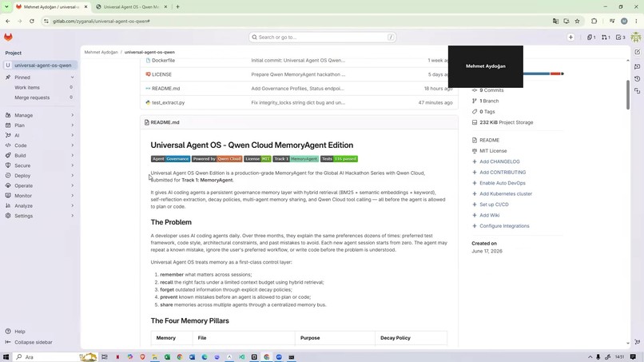Click Enable Auto DevOps link

point(503,183)
